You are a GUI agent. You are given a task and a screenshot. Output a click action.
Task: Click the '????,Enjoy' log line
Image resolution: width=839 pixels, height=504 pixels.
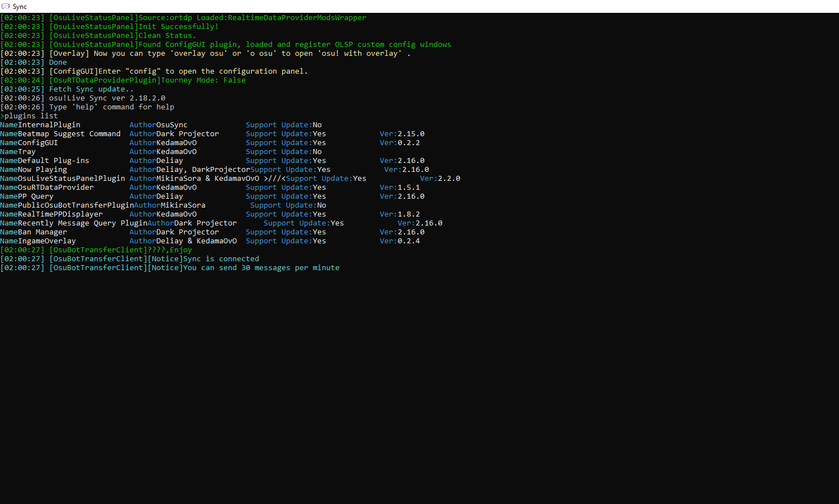click(x=96, y=250)
